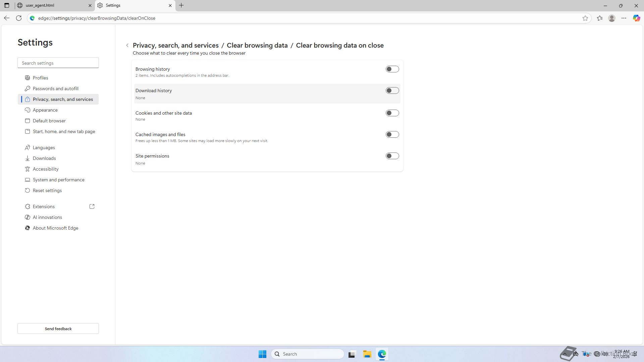Screen dimensions: 644x362
Task: Click the refresh page icon
Action: [19, 18]
